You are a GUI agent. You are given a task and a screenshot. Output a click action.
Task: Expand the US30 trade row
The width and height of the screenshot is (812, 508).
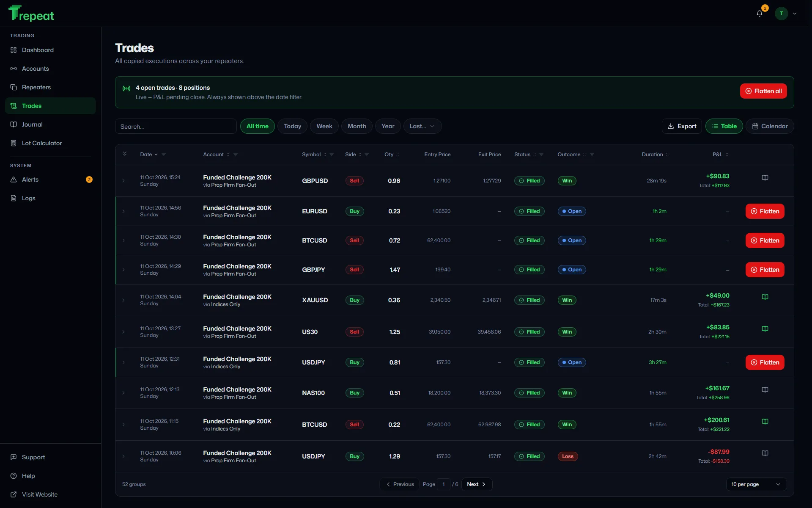click(x=123, y=332)
